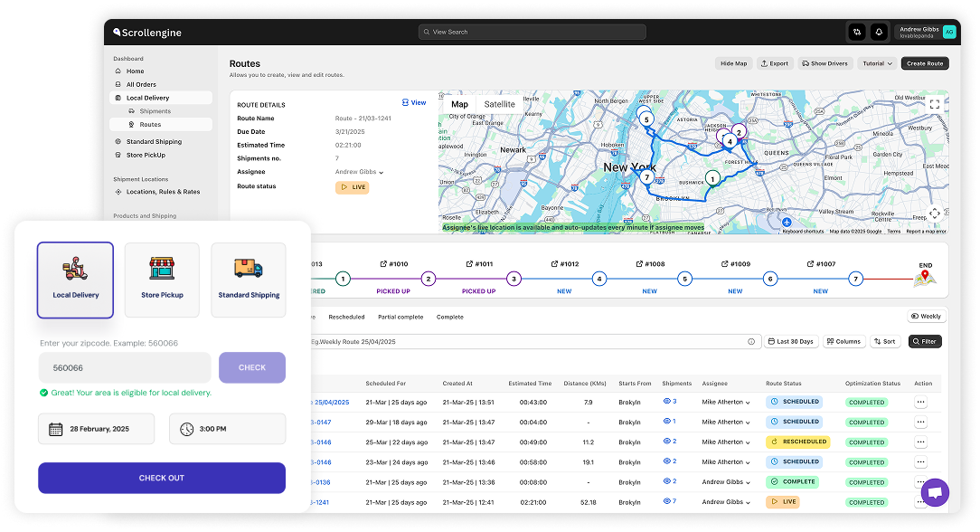The height and width of the screenshot is (532, 980).
Task: Toggle map fullscreen icon
Action: pyautogui.click(x=935, y=104)
